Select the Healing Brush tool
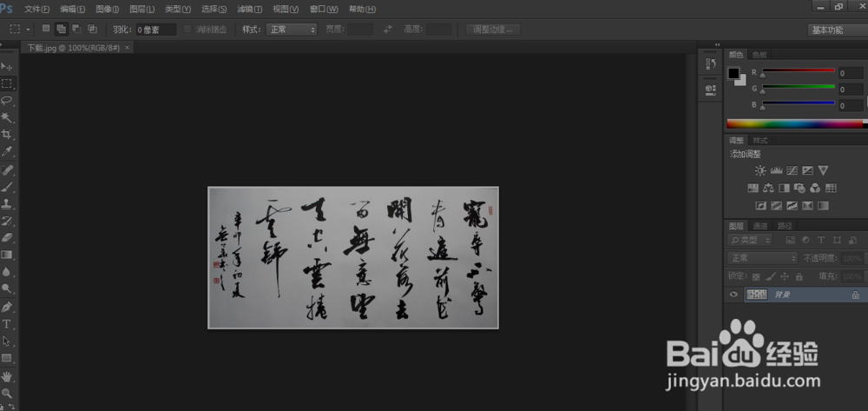The width and height of the screenshot is (868, 411). (x=7, y=169)
